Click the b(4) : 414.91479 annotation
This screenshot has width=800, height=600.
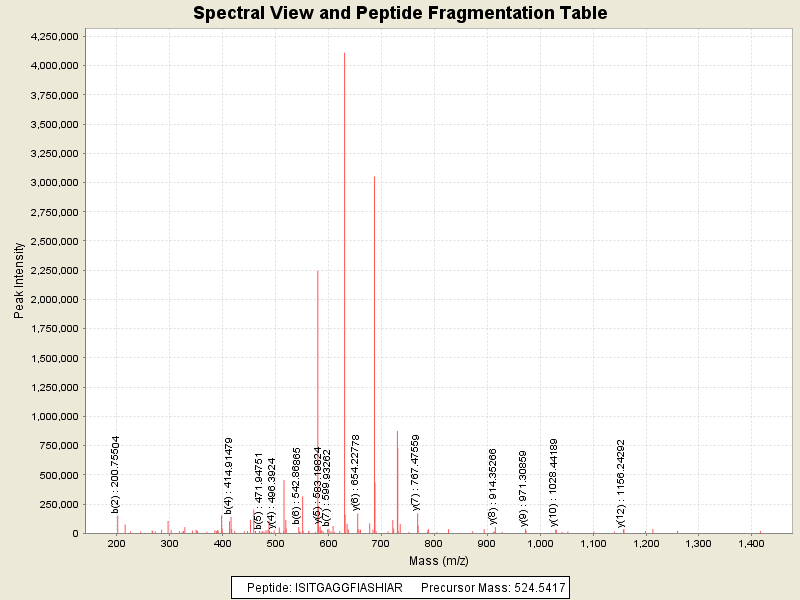coord(229,476)
